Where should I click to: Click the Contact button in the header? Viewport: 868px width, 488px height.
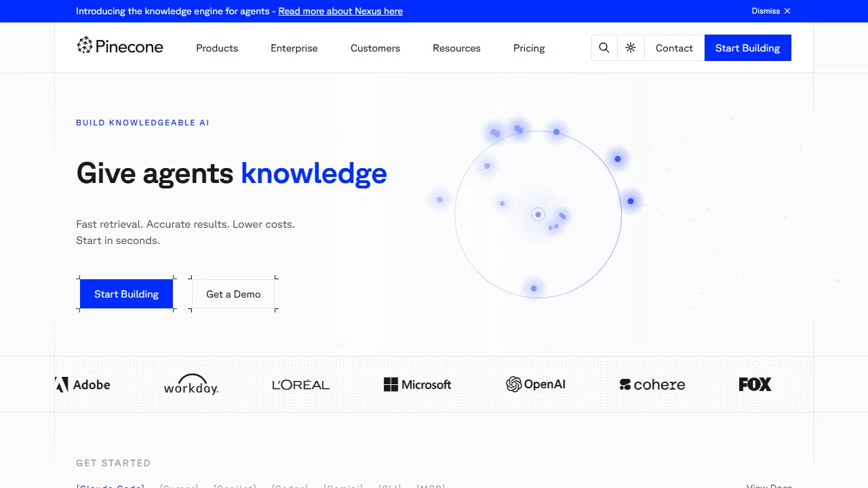tap(674, 48)
